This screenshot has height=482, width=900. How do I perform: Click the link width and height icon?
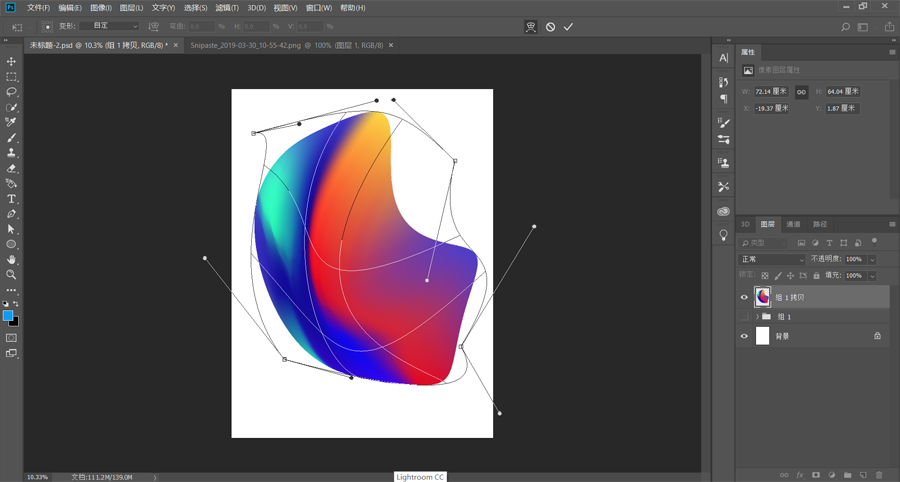[x=801, y=92]
